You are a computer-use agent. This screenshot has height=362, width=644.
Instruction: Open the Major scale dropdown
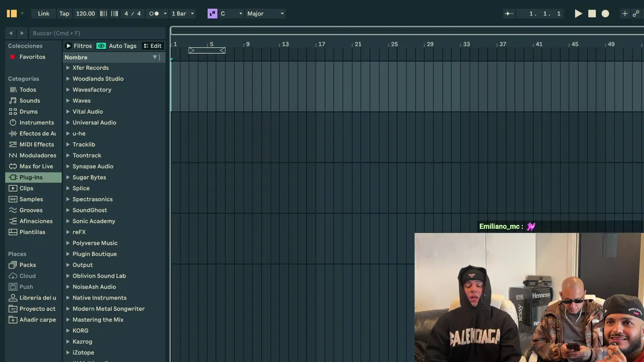tap(266, 14)
